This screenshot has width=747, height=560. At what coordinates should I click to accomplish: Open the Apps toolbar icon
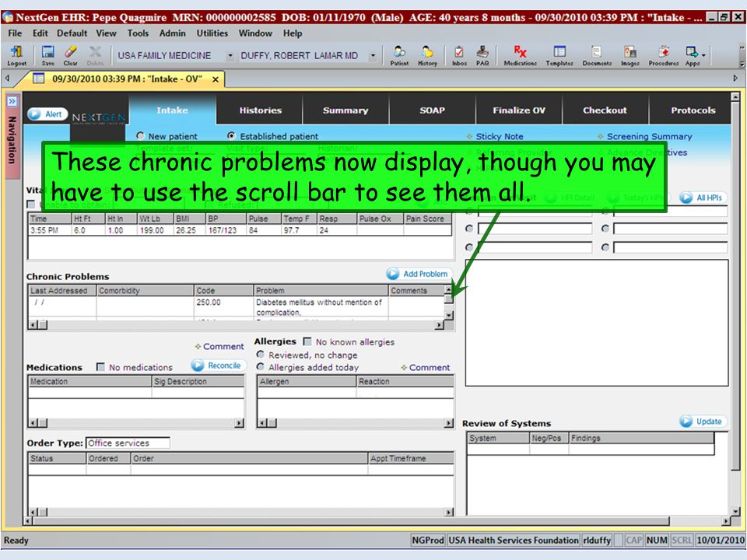(x=692, y=55)
